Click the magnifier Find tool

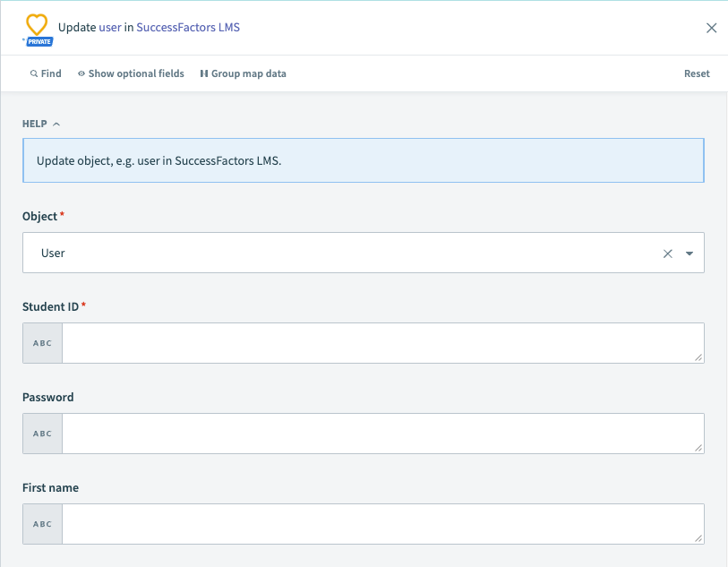46,73
